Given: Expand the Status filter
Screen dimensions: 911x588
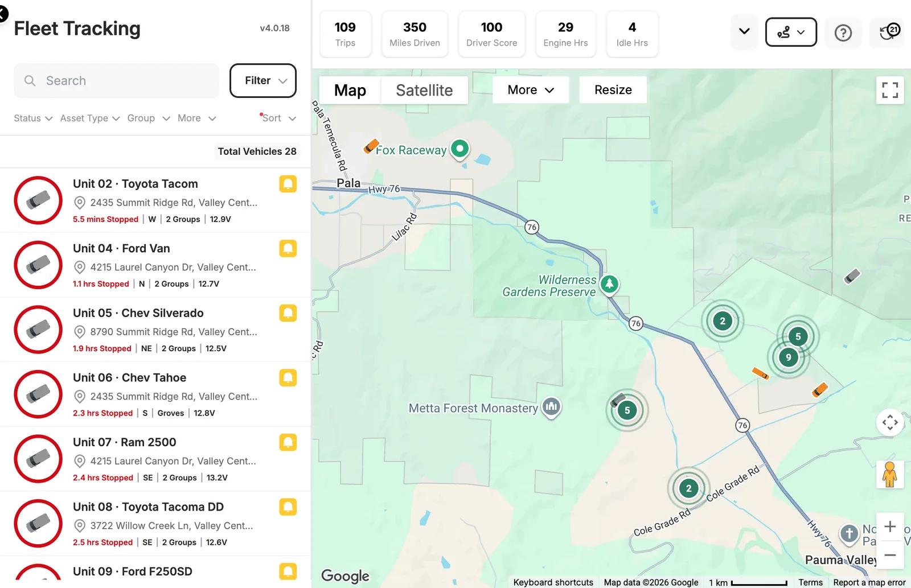Looking at the screenshot, I should [33, 118].
